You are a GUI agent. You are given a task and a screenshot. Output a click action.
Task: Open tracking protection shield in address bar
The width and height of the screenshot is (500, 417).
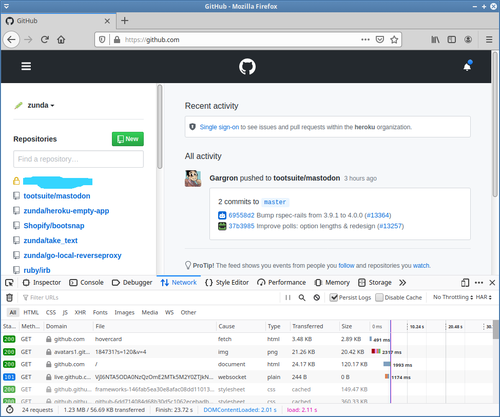point(102,40)
